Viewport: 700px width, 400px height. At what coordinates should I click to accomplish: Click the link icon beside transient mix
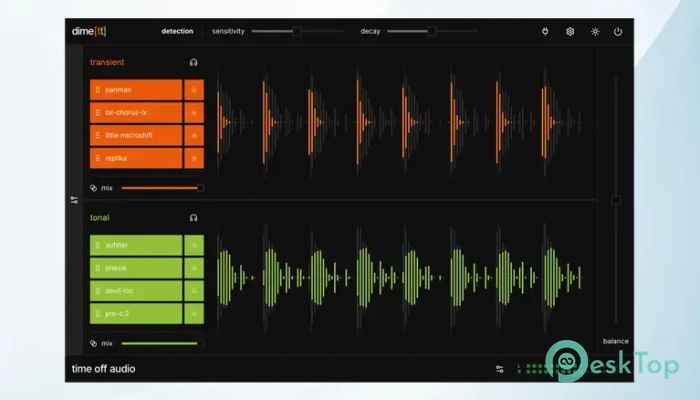93,187
